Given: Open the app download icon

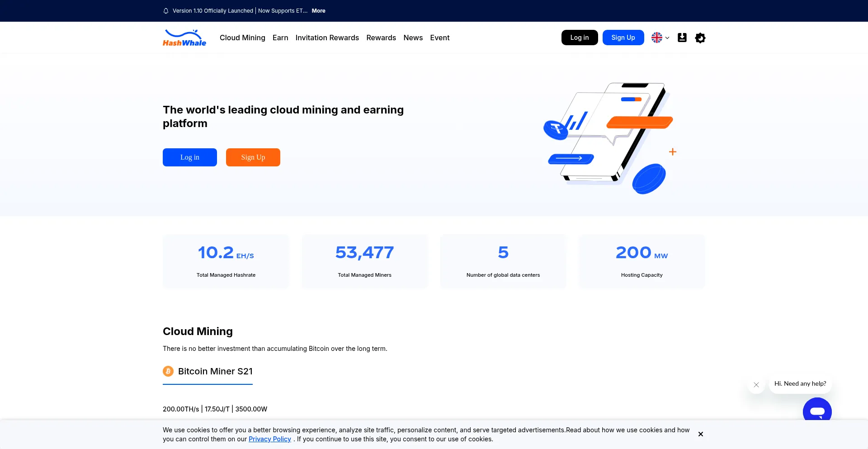Looking at the screenshot, I should (682, 38).
